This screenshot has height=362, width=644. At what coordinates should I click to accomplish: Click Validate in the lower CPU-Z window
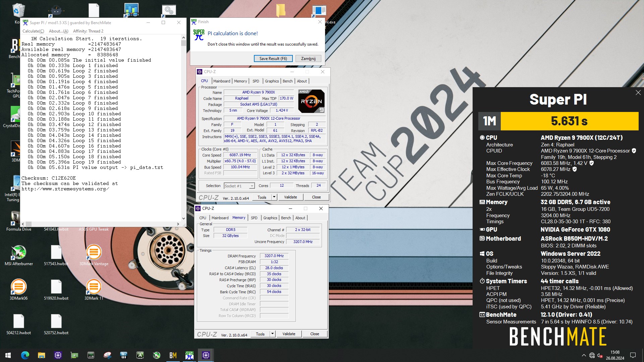click(289, 334)
